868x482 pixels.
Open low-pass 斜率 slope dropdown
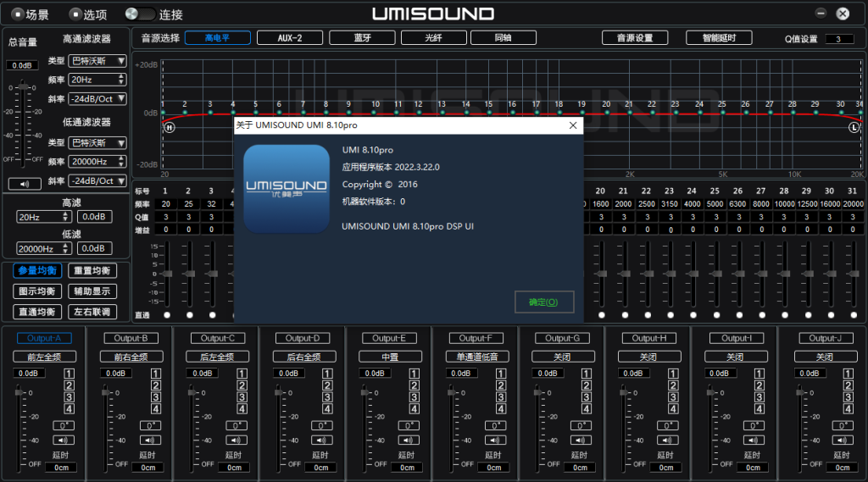[x=97, y=181]
